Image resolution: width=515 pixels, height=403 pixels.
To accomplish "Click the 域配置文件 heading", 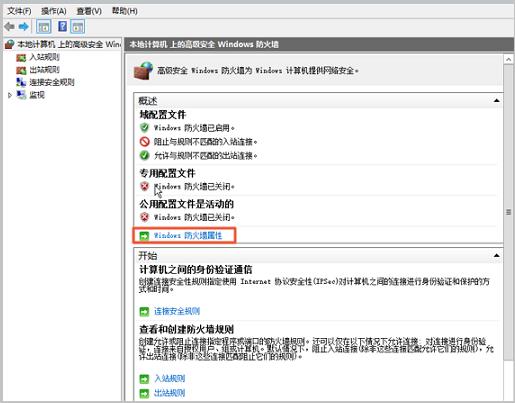I will tap(162, 115).
